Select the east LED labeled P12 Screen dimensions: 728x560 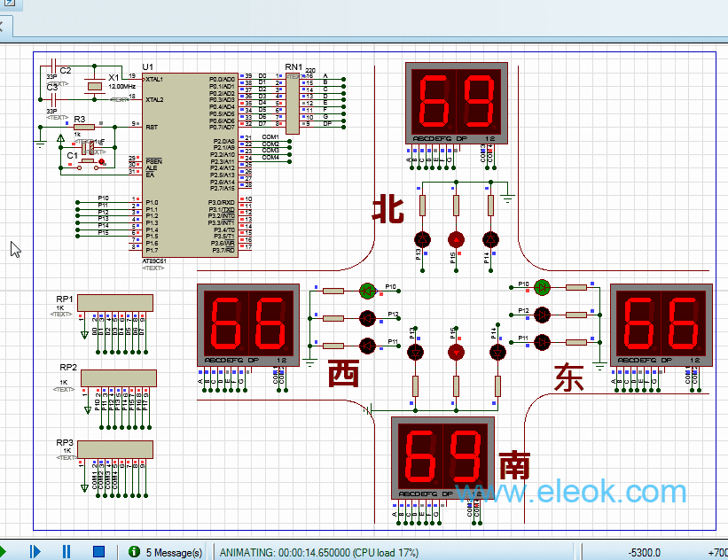(x=542, y=315)
